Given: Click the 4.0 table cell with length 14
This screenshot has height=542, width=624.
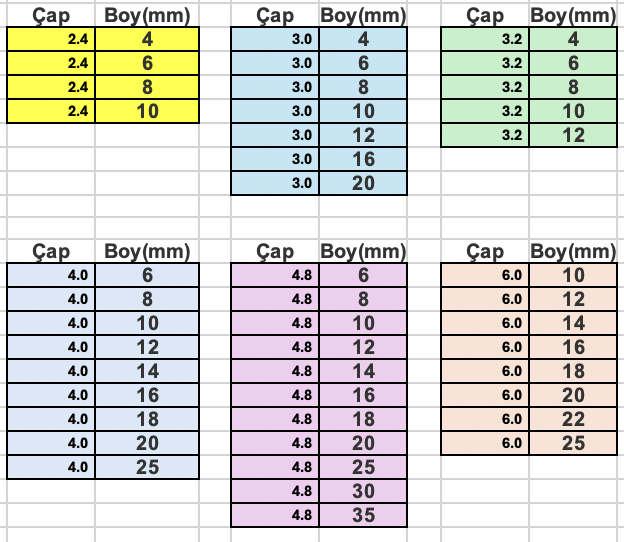Looking at the screenshot, I should pos(147,371).
